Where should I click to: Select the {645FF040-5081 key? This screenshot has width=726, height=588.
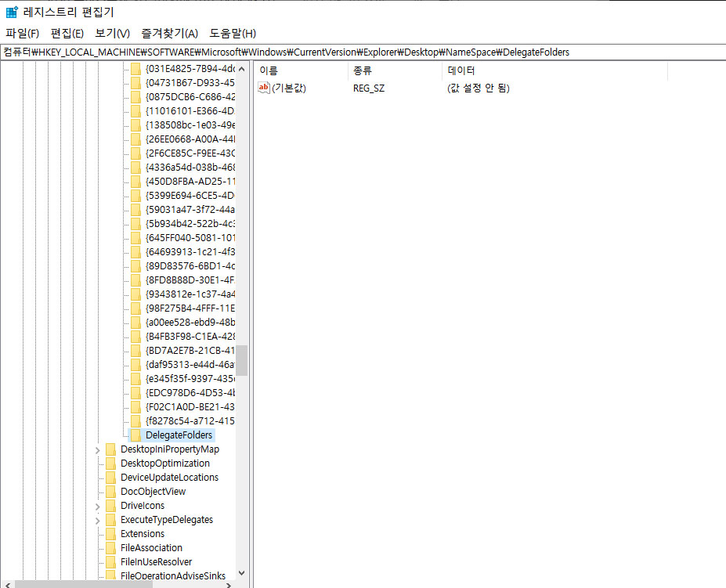pyautogui.click(x=190, y=237)
